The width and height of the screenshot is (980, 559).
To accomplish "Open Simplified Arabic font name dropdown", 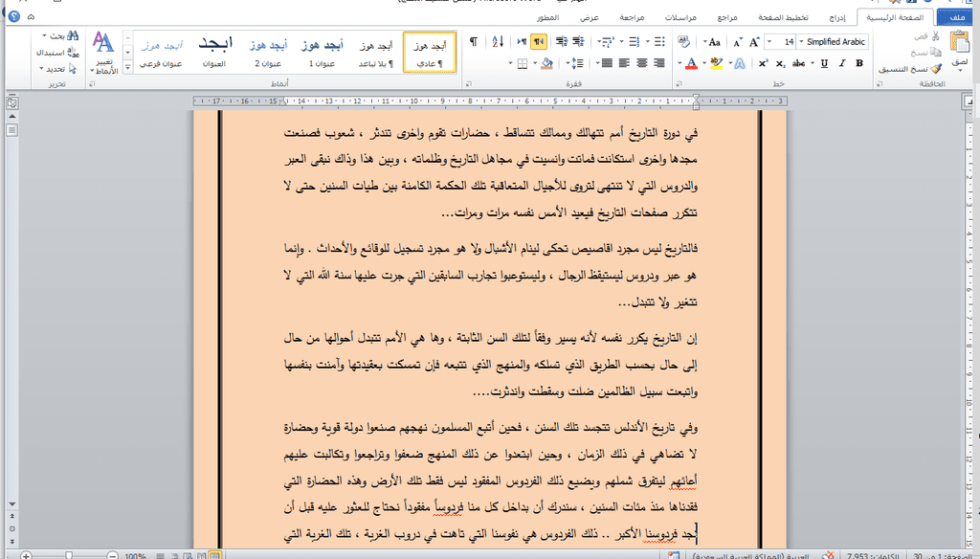I will tap(802, 42).
